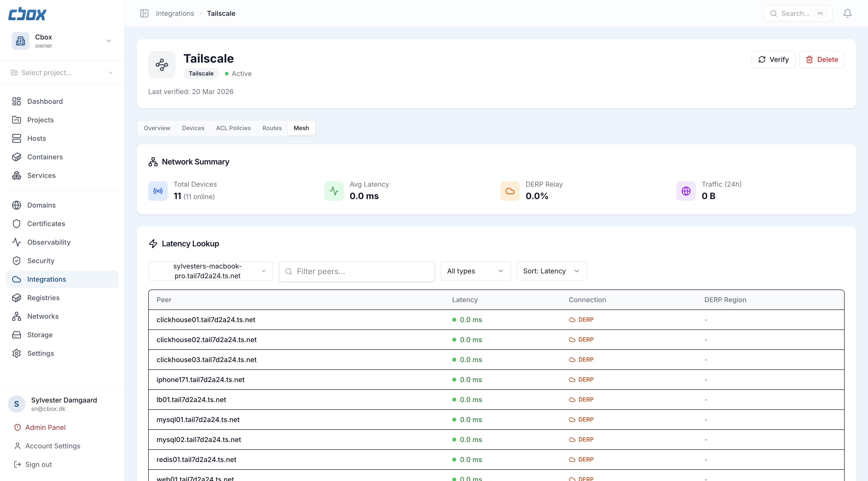
Task: Click Integrations breadcrumb link
Action: (175, 13)
